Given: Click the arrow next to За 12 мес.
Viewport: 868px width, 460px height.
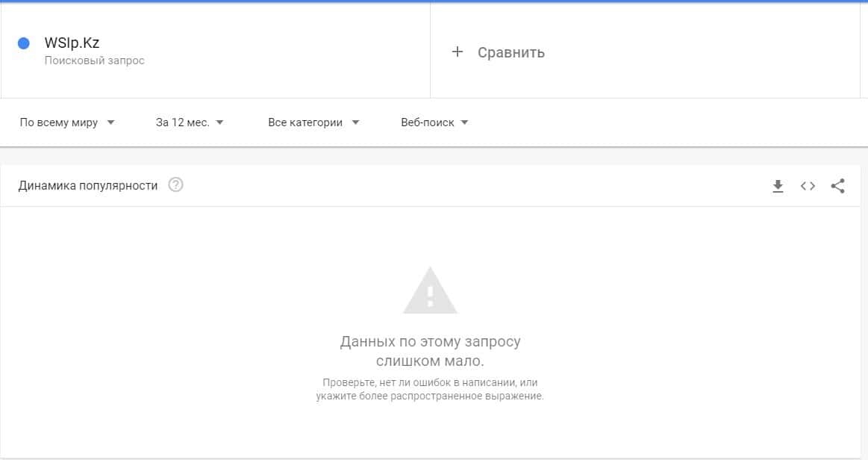Looking at the screenshot, I should click(x=219, y=122).
